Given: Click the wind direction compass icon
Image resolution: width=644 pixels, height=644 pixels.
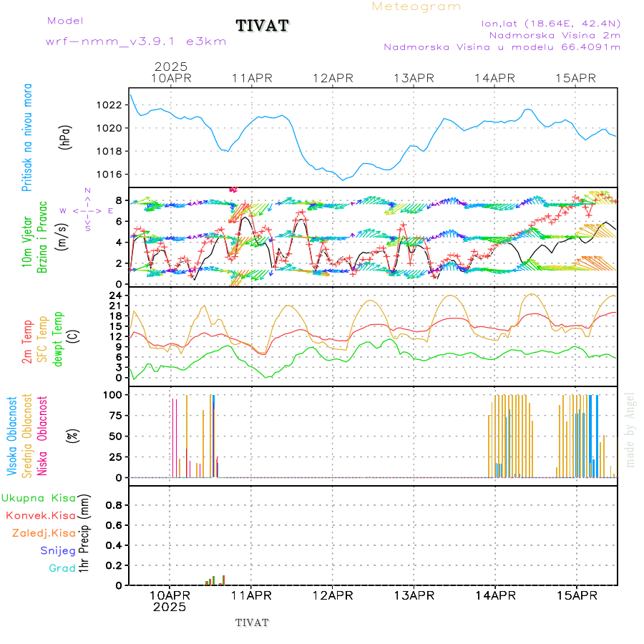Looking at the screenshot, I should point(87,210).
